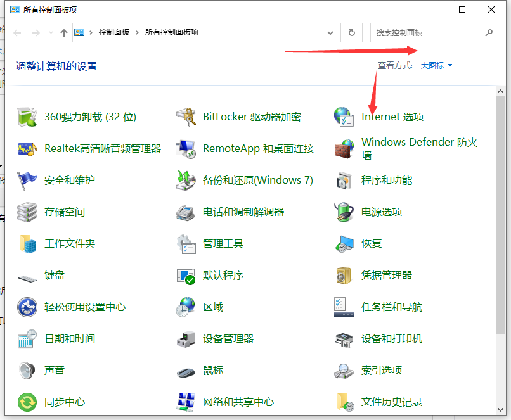This screenshot has height=420, width=511.
Task: Open the Internet 选项 globe icon
Action: 344,117
